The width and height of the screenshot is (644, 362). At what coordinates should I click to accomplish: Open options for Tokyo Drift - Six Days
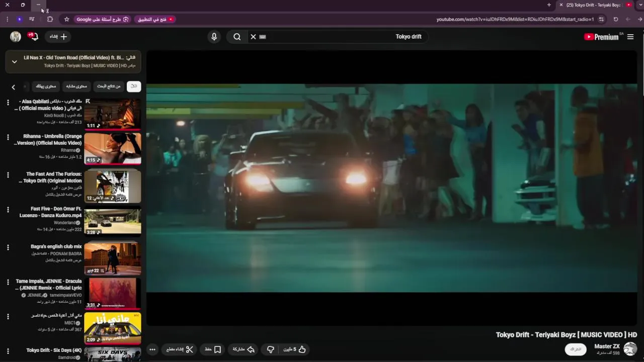pyautogui.click(x=8, y=351)
